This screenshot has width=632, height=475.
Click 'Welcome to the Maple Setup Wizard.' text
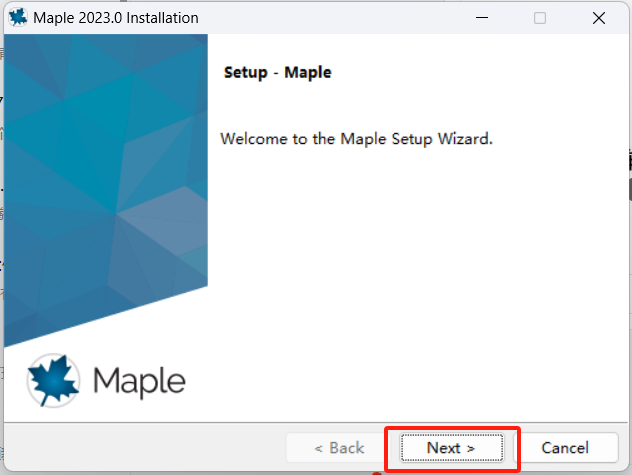click(x=356, y=139)
